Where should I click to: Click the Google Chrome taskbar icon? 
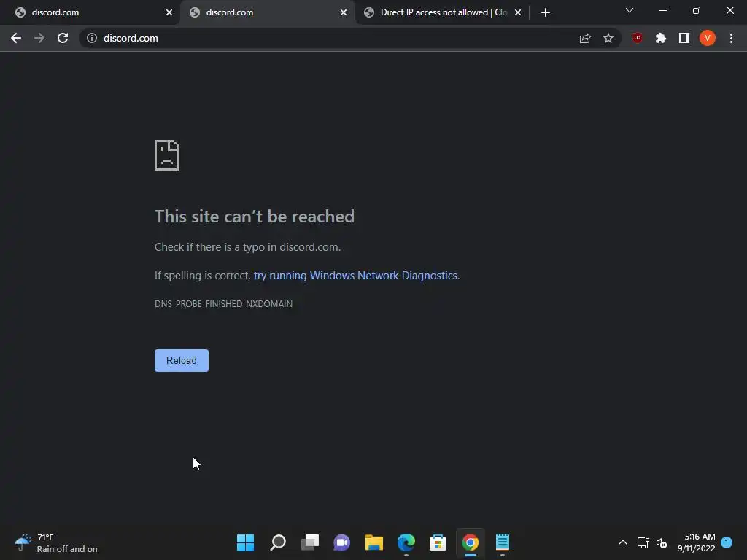[x=471, y=542]
